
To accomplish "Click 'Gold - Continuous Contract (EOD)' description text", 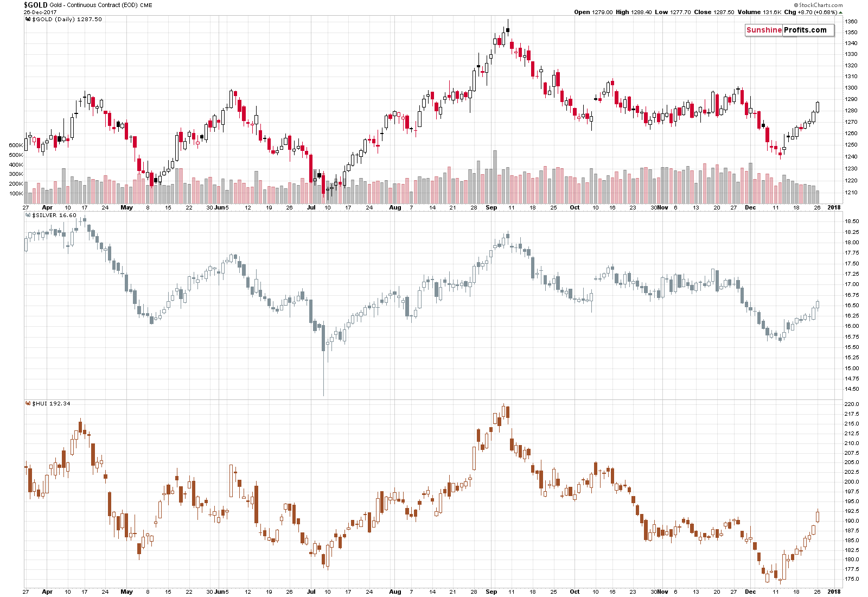I will click(93, 5).
